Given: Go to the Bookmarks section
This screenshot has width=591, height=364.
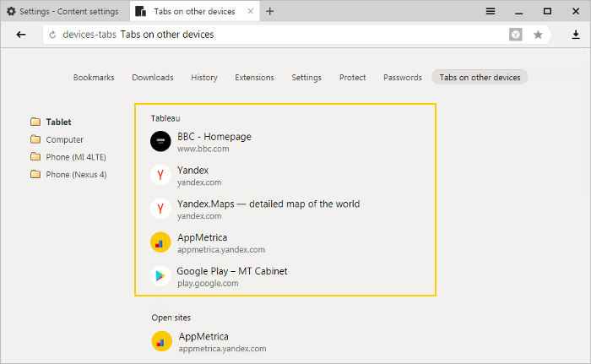Looking at the screenshot, I should pos(94,78).
